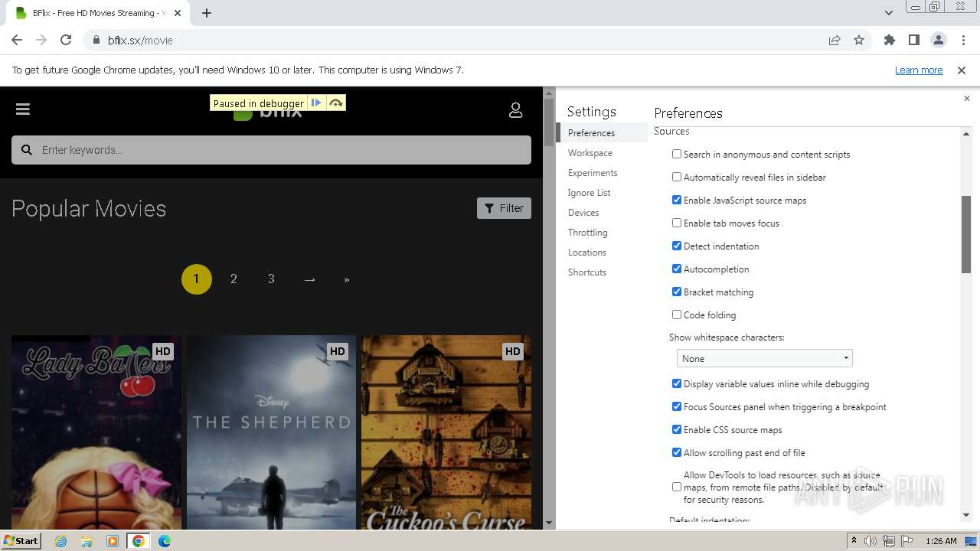980x551 pixels.
Task: Click the next page arrow
Action: (x=309, y=279)
